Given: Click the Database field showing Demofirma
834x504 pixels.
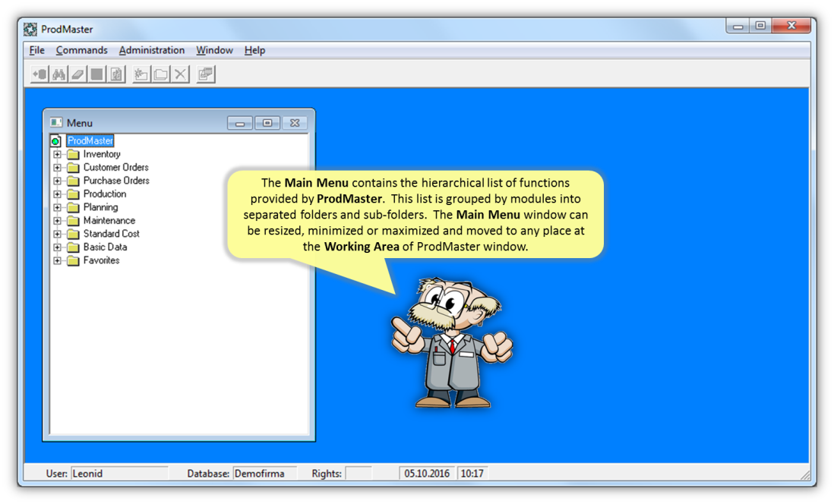Looking at the screenshot, I should point(264,473).
